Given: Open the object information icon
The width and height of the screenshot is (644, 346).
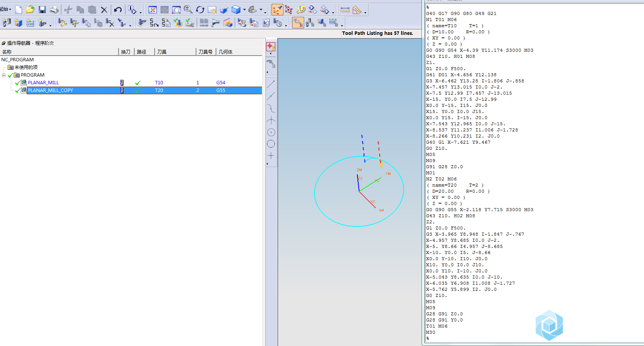Looking at the screenshot, I should [x=132, y=10].
